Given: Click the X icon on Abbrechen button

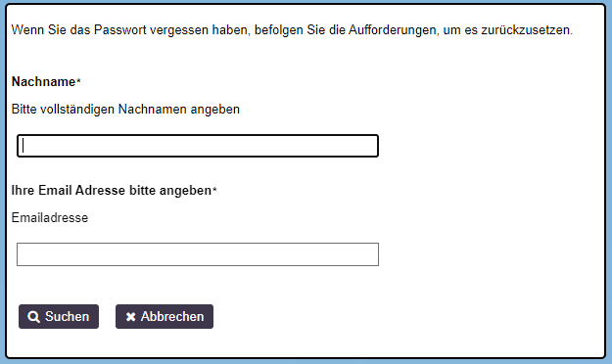Looking at the screenshot, I should coord(131,317).
